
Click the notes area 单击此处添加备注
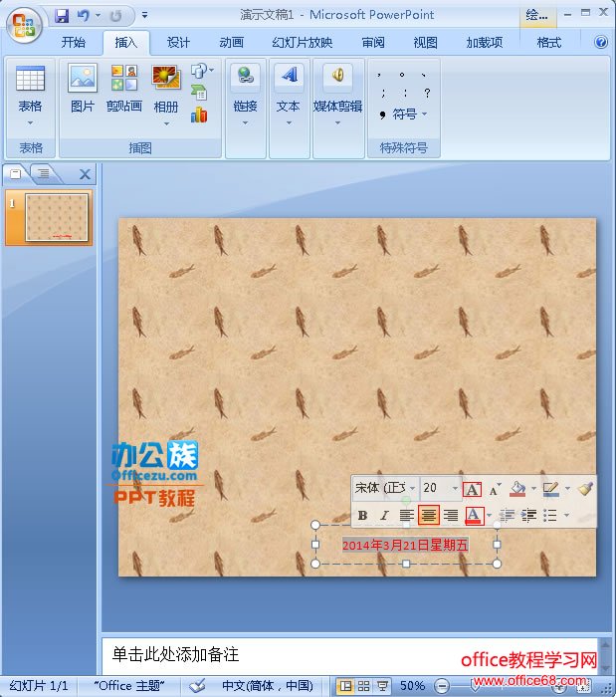[x=175, y=654]
